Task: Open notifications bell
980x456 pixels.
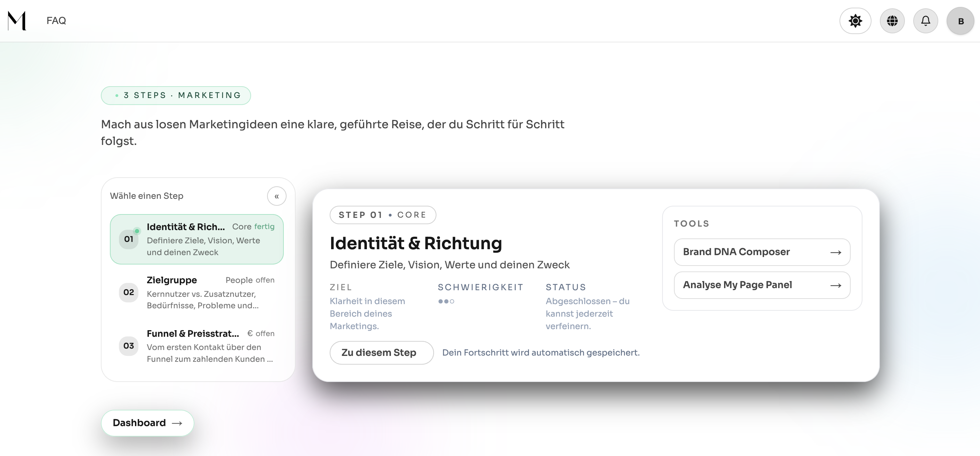Action: coord(926,21)
